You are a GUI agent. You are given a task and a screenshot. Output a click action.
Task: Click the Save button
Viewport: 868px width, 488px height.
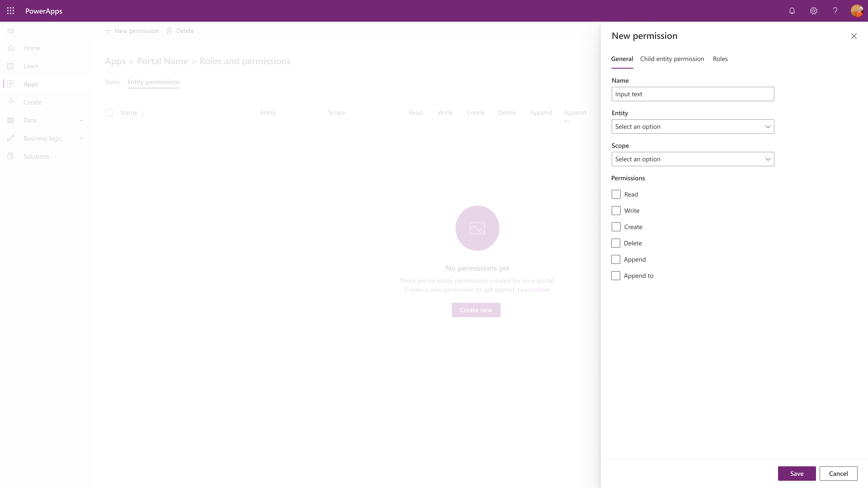797,473
